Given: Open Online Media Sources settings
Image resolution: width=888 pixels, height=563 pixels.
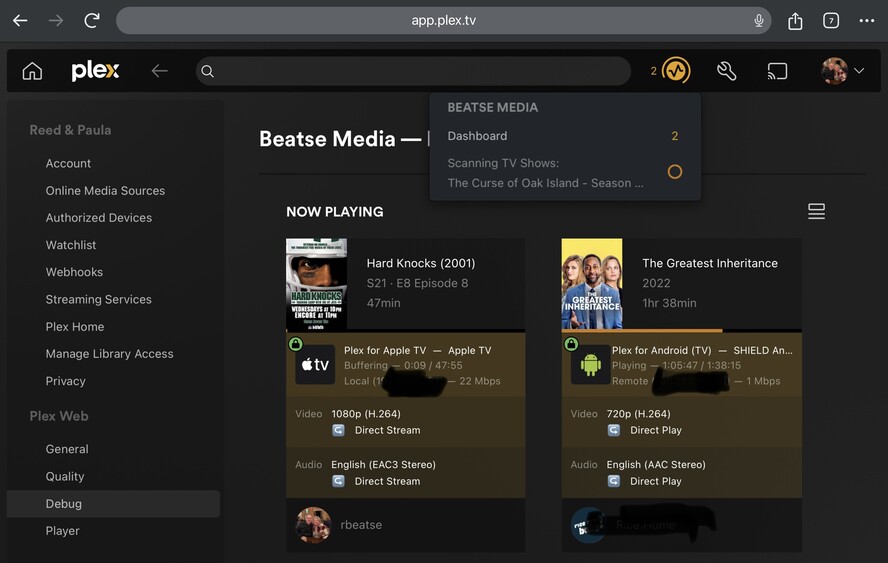Looking at the screenshot, I should (x=105, y=190).
